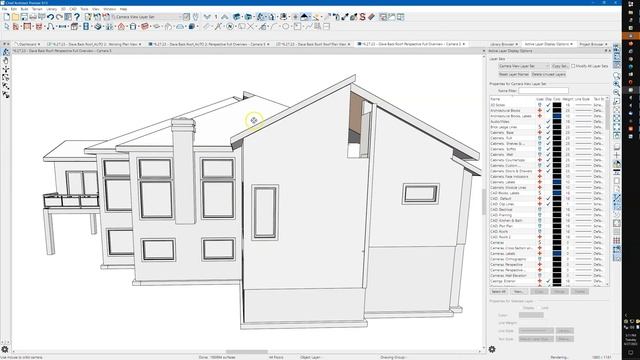Viewport: 640px width, 360px height.
Task: Click the Zoom Out magnifier on right bar
Action: click(x=617, y=93)
